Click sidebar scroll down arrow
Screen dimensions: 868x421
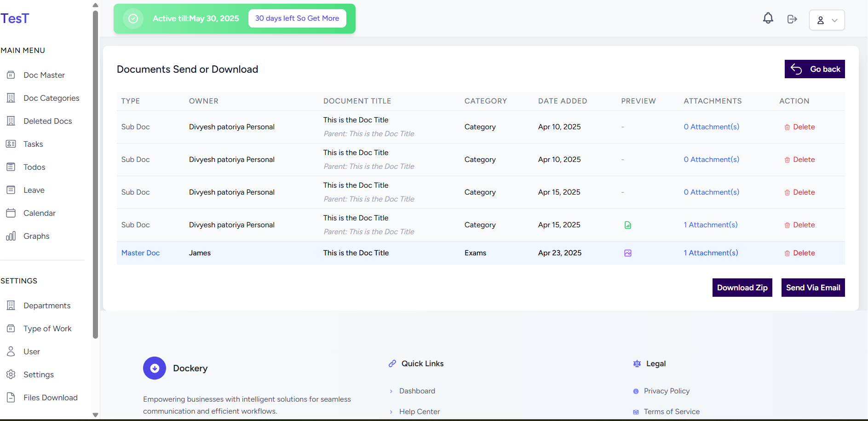(x=96, y=415)
